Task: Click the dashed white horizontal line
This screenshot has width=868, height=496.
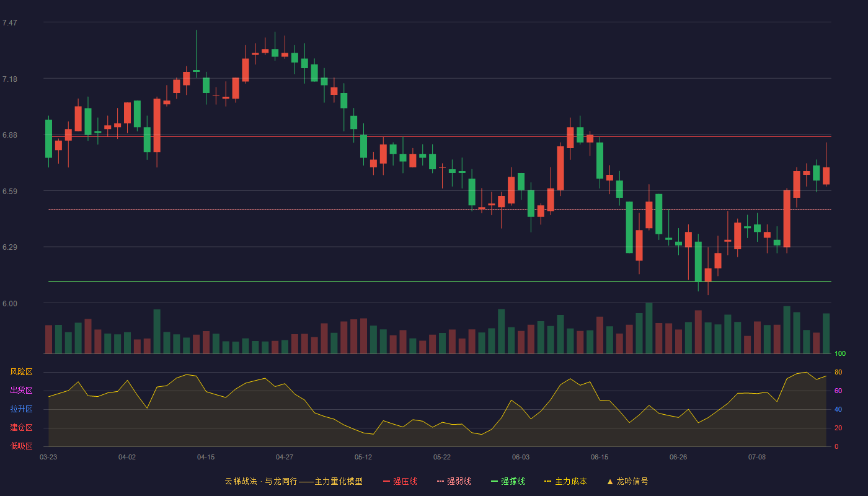Action: pyautogui.click(x=440, y=209)
